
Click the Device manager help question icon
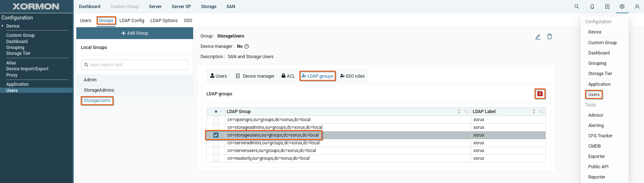(x=247, y=46)
